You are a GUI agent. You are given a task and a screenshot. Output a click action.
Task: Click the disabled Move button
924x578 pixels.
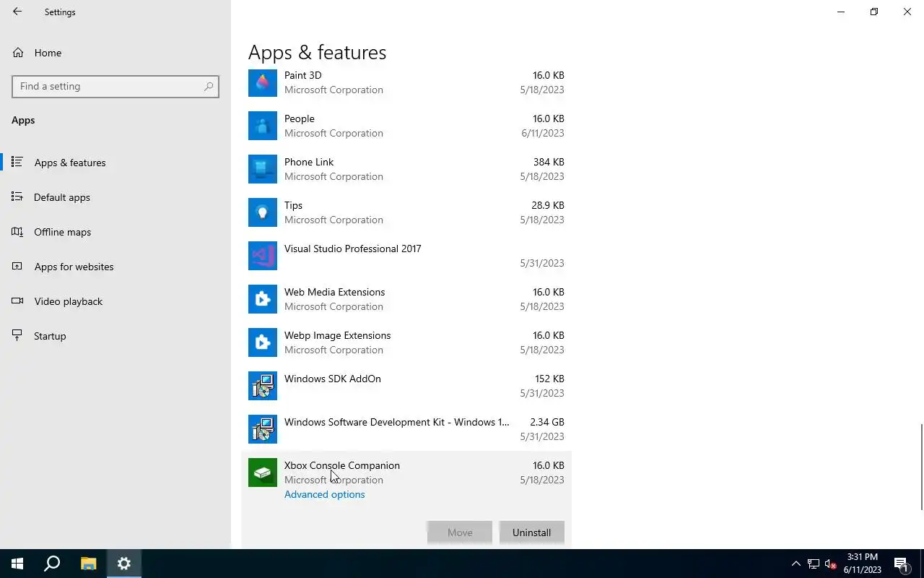[460, 532]
